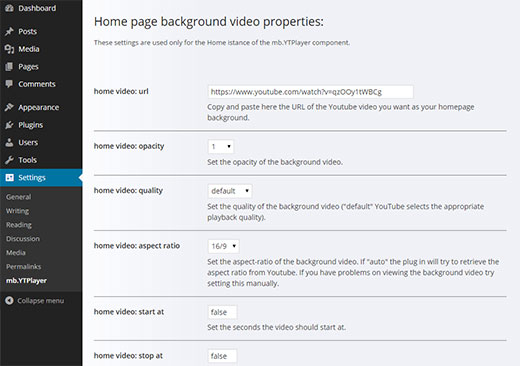Click the Comments speech bubble icon

pyautogui.click(x=9, y=84)
